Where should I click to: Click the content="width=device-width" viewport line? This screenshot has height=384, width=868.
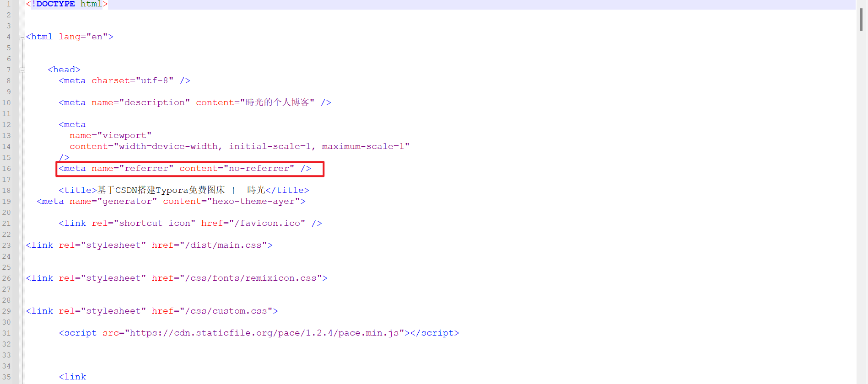click(239, 147)
